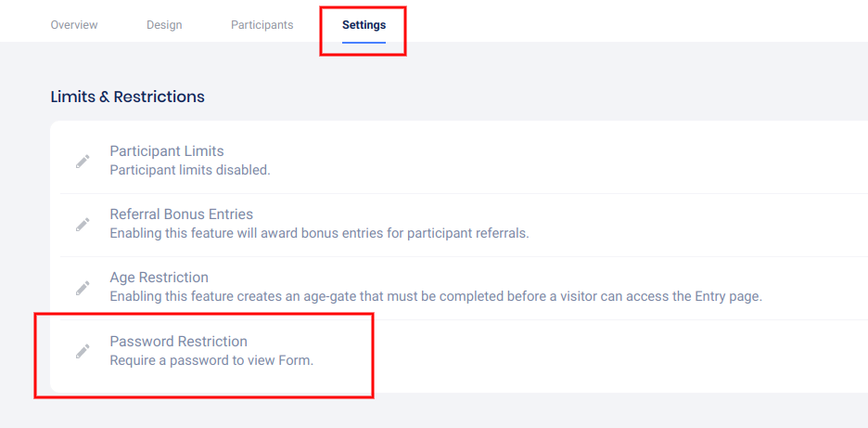868x428 pixels.
Task: Switch to the Overview tab
Action: pos(74,25)
